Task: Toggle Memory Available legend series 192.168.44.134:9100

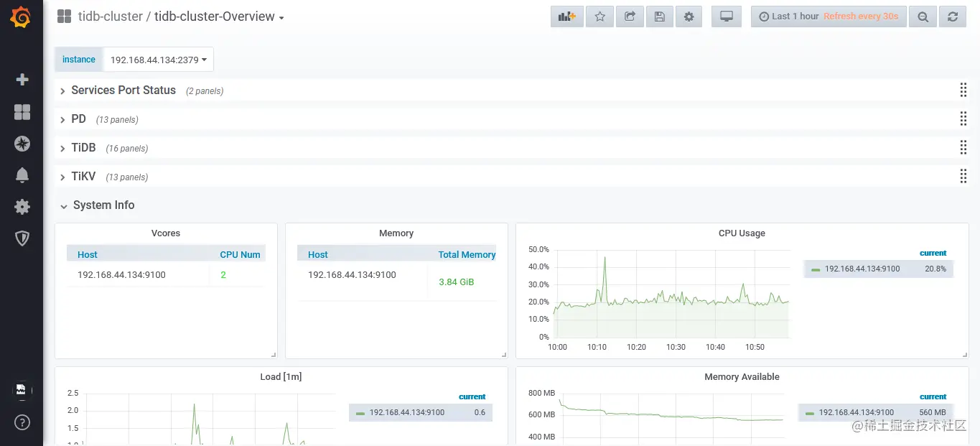Action: (x=857, y=412)
